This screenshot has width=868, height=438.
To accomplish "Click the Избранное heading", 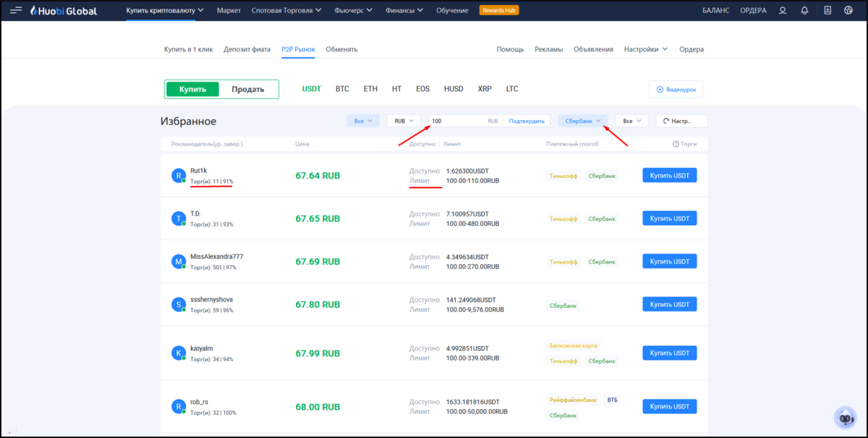I will (188, 121).
